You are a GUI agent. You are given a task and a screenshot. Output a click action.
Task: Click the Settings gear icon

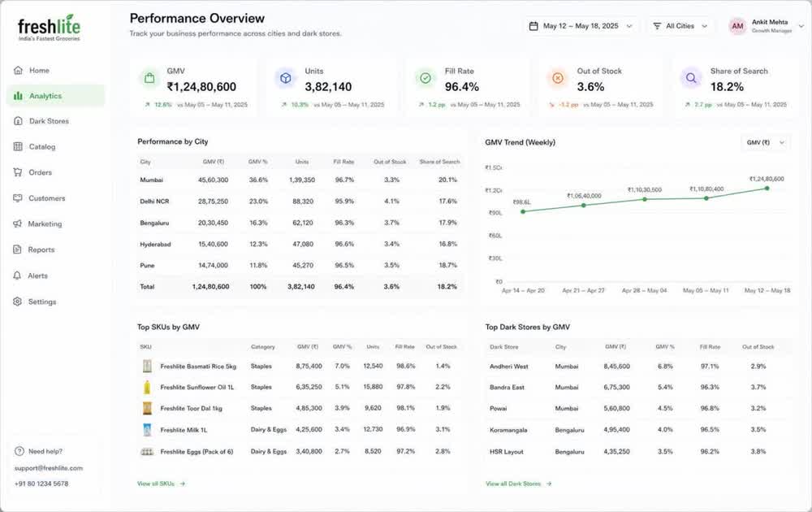pyautogui.click(x=18, y=302)
